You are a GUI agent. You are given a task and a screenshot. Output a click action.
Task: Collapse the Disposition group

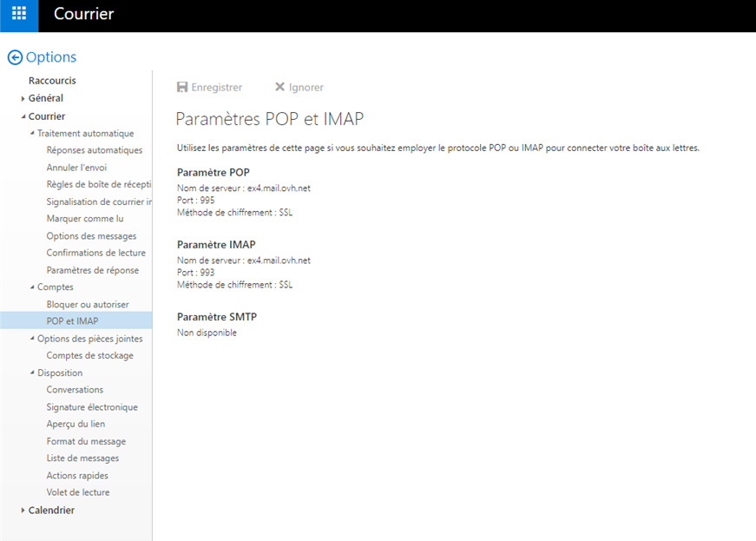[32, 373]
